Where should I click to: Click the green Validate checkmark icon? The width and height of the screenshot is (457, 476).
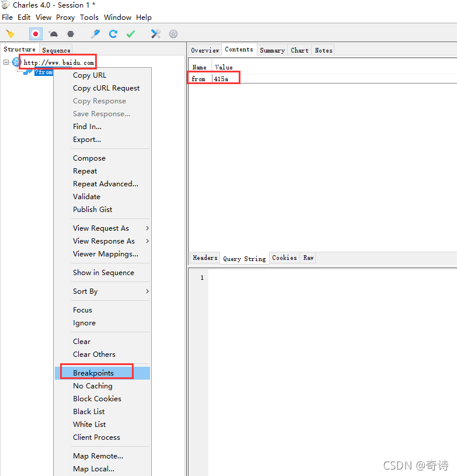coord(131,34)
